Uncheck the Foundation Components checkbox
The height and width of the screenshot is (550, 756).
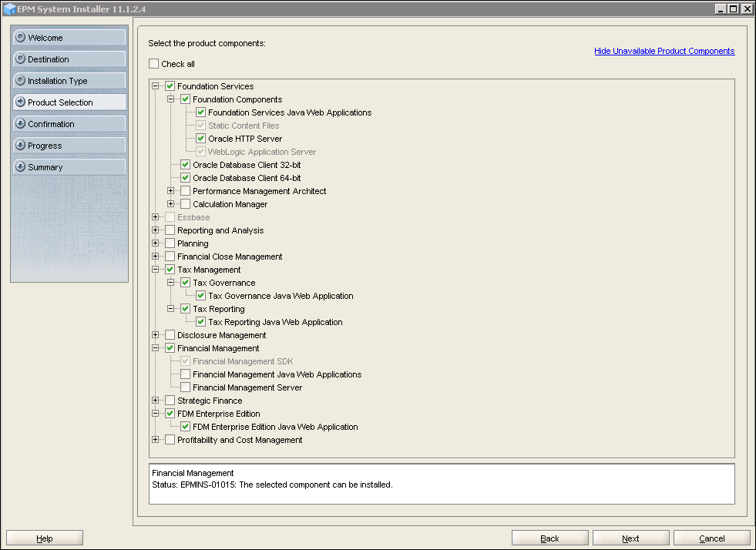[185, 99]
